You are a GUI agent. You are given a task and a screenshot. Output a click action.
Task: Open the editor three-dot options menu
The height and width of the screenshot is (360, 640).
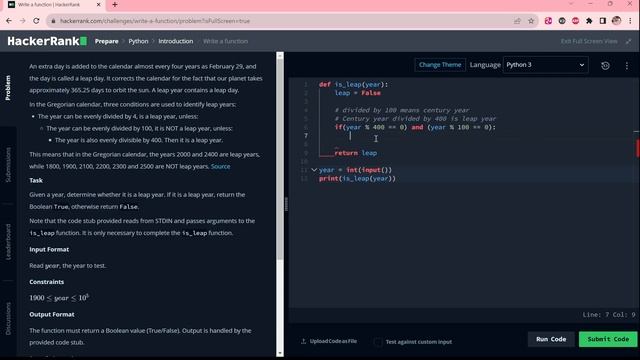point(627,65)
